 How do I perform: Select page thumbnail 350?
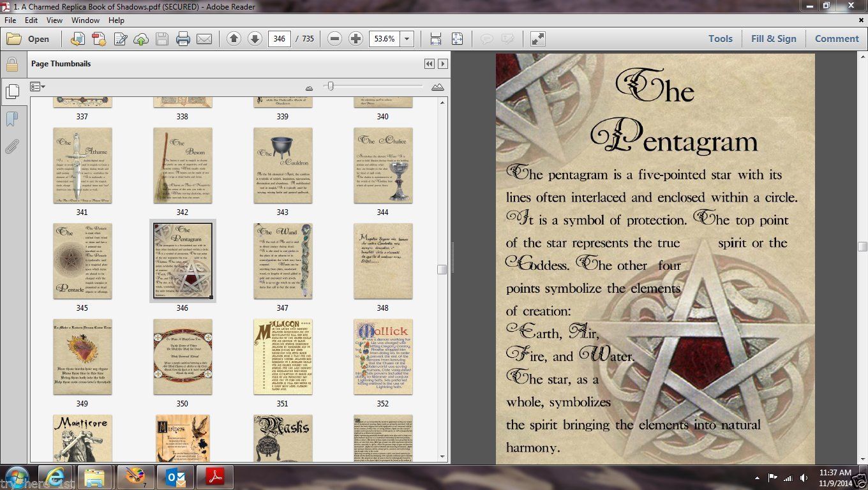coord(183,357)
